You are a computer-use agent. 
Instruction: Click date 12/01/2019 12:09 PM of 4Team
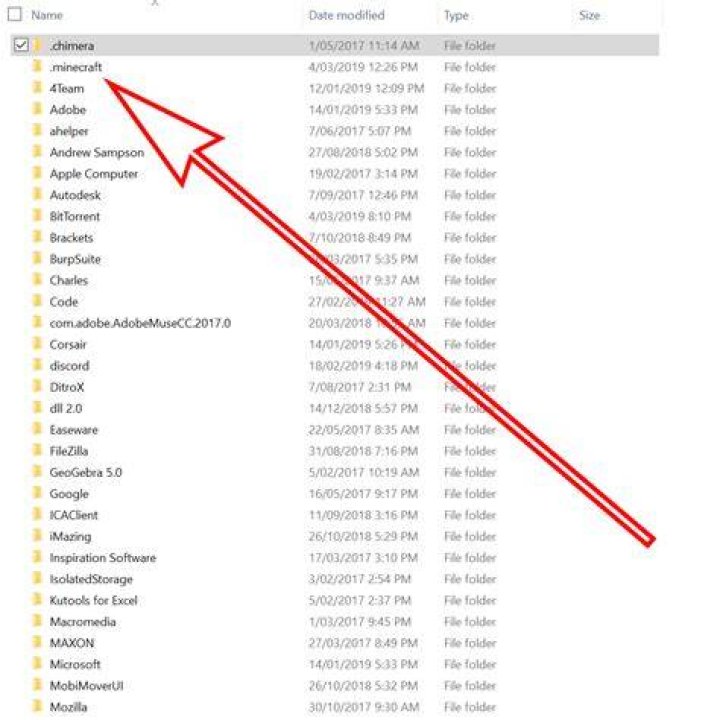[366, 88]
